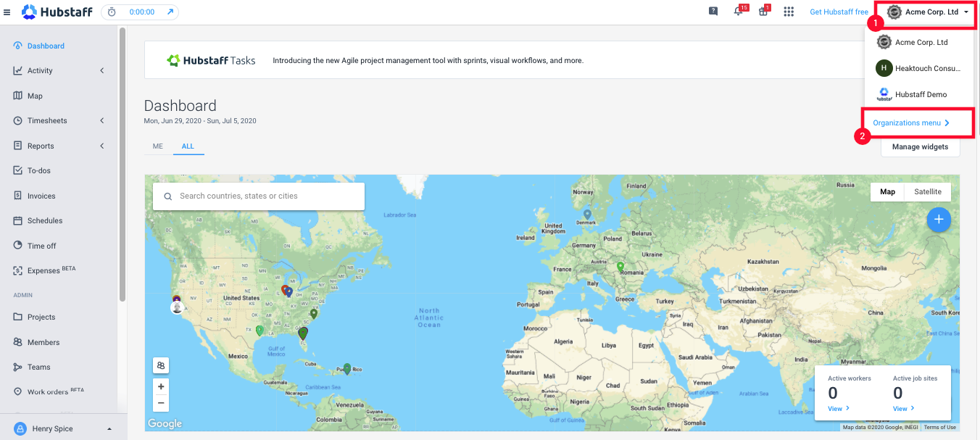Open the help question mark icon
Image resolution: width=980 pixels, height=440 pixels.
[x=713, y=12]
